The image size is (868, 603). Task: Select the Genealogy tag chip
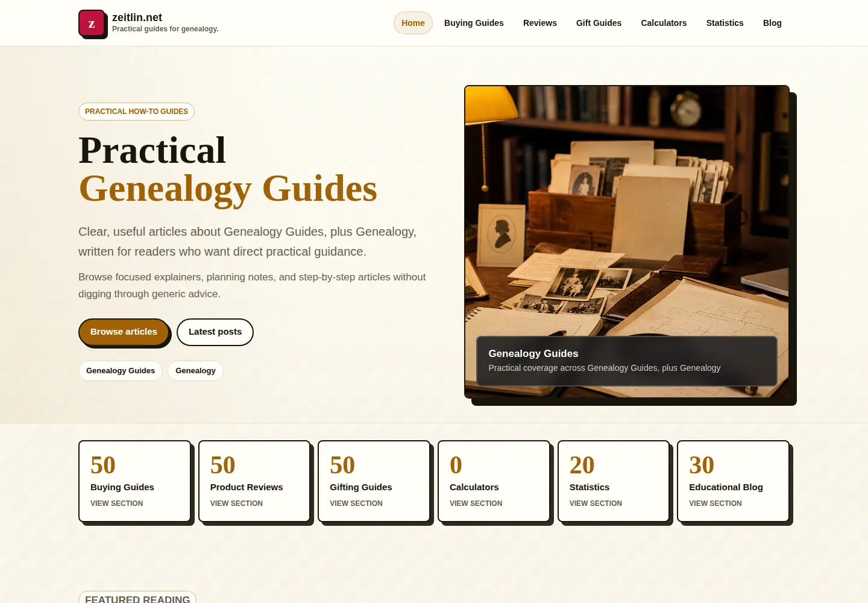[195, 371]
